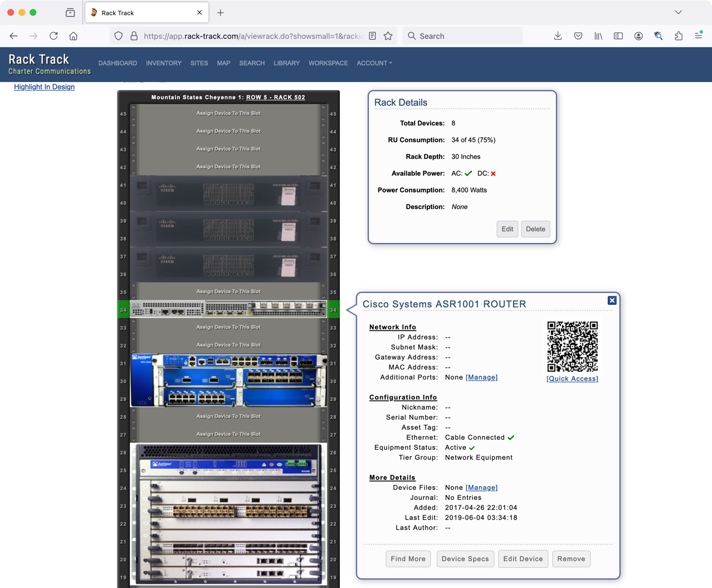712x588 pixels.
Task: Edit the rack details
Action: coord(507,229)
